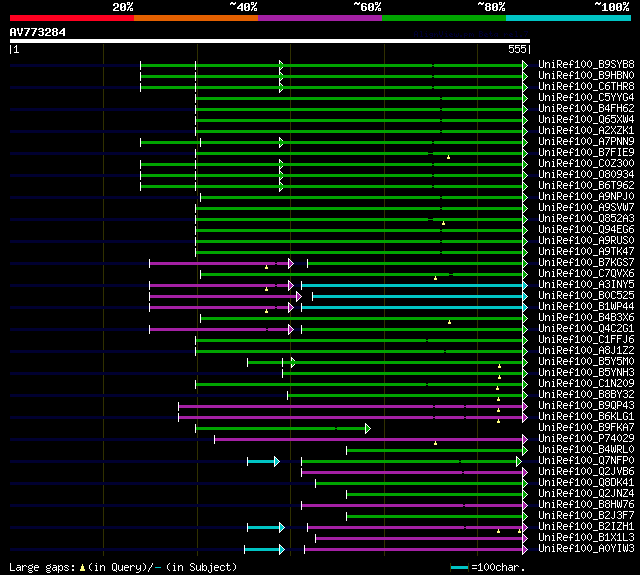Select UniRef100_Q8DK41 label

pos(586,483)
